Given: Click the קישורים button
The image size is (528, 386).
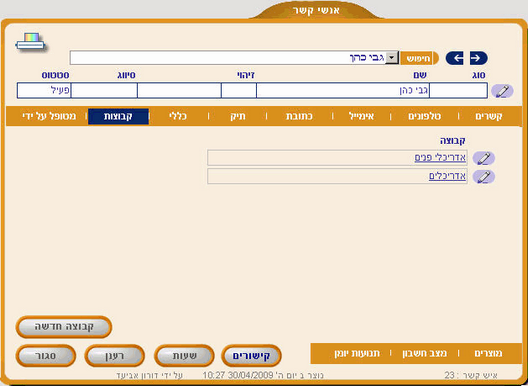Looking at the screenshot, I should click(251, 356).
